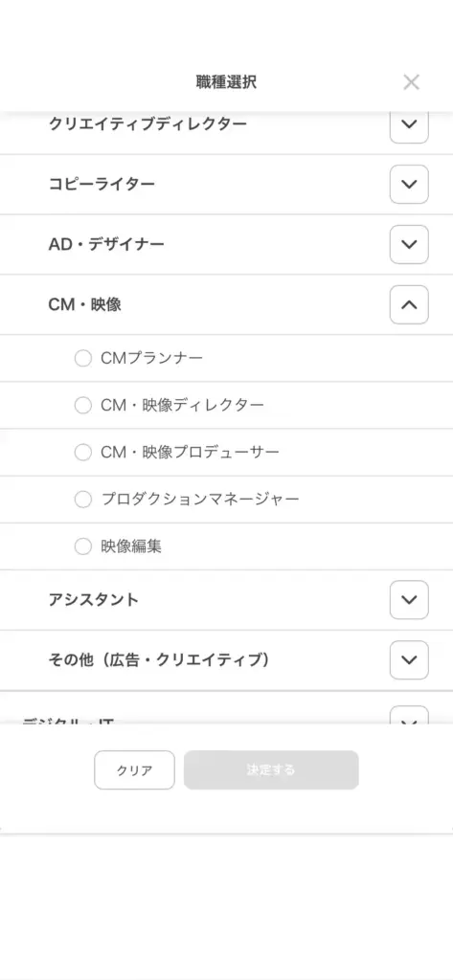453x980 pixels.
Task: Expand the partially visible デジタル・IT chevron
Action: coord(409,716)
